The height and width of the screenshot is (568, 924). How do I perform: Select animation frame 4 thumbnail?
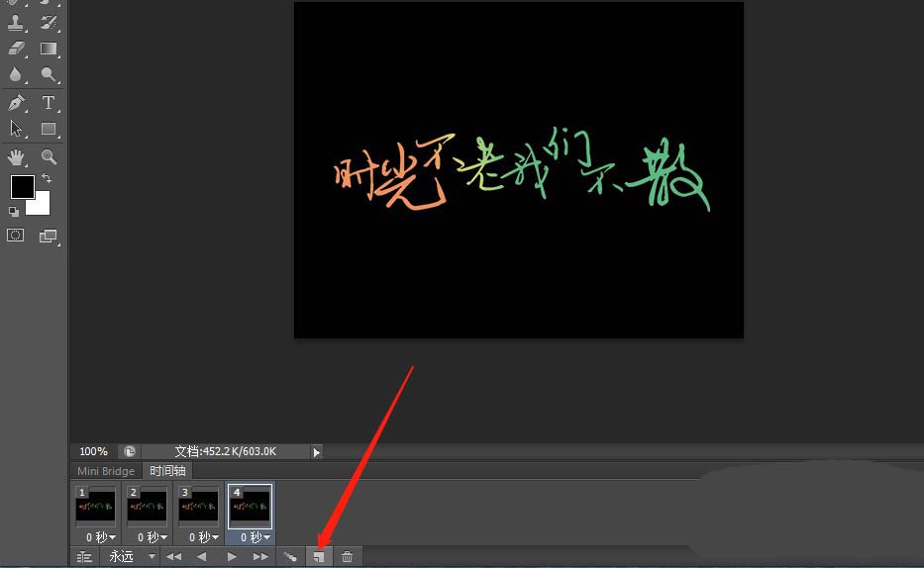[x=250, y=507]
